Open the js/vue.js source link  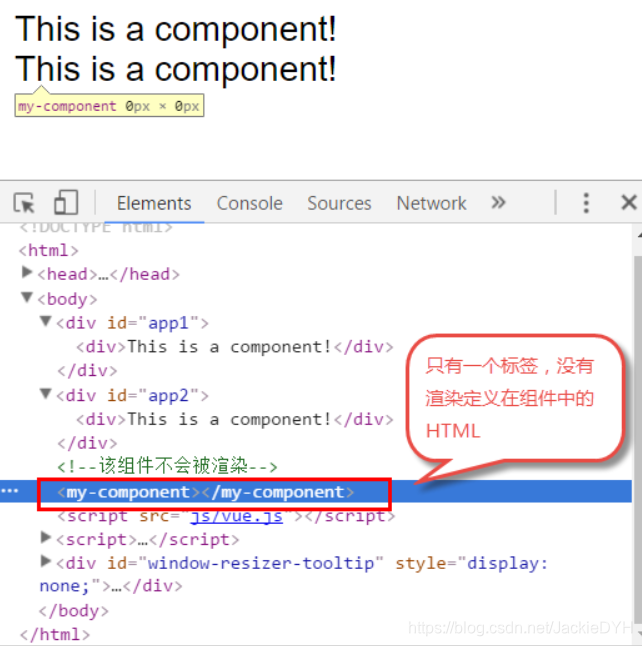[x=237, y=516]
